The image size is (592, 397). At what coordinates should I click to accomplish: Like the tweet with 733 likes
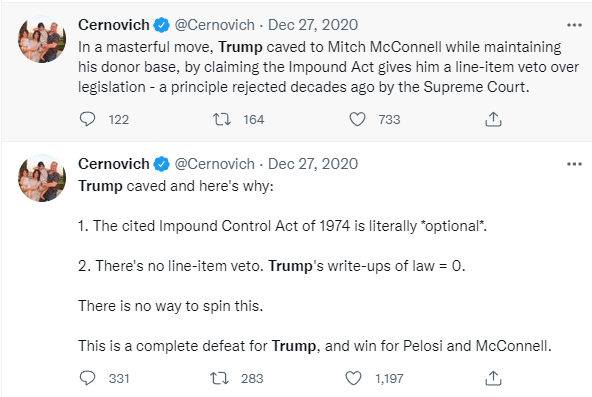(x=357, y=119)
